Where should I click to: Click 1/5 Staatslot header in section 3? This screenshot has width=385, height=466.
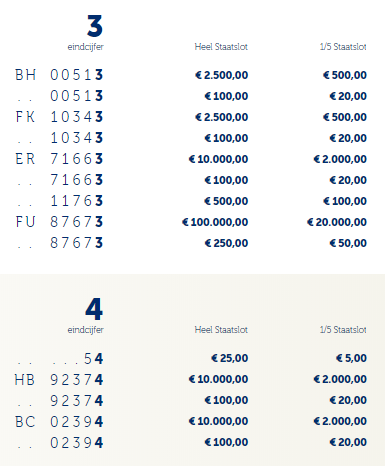(343, 47)
